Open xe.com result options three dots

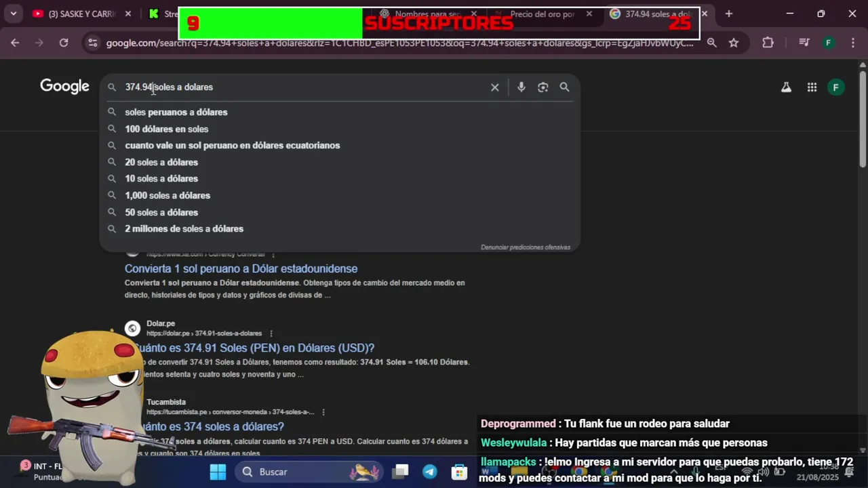tap(273, 254)
